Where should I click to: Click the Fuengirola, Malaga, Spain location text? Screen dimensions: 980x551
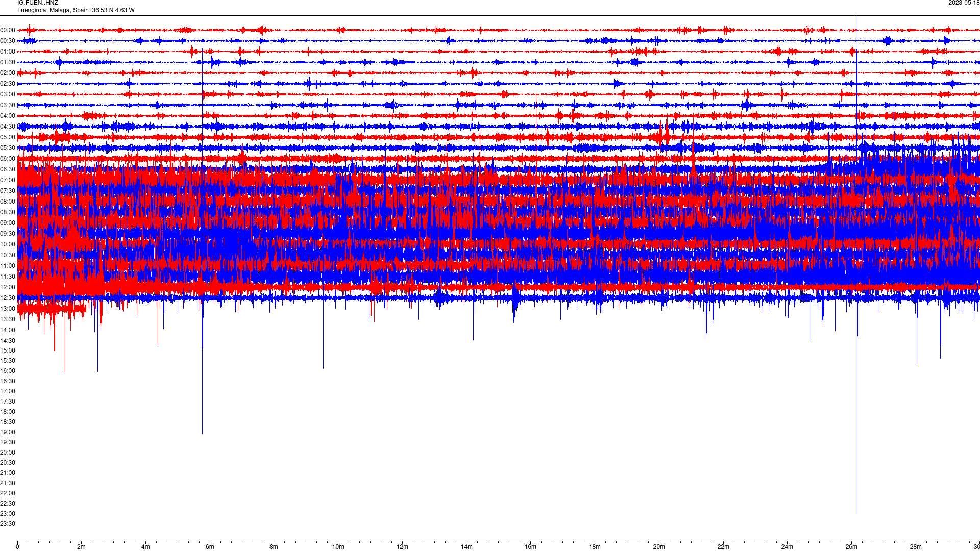click(x=53, y=10)
